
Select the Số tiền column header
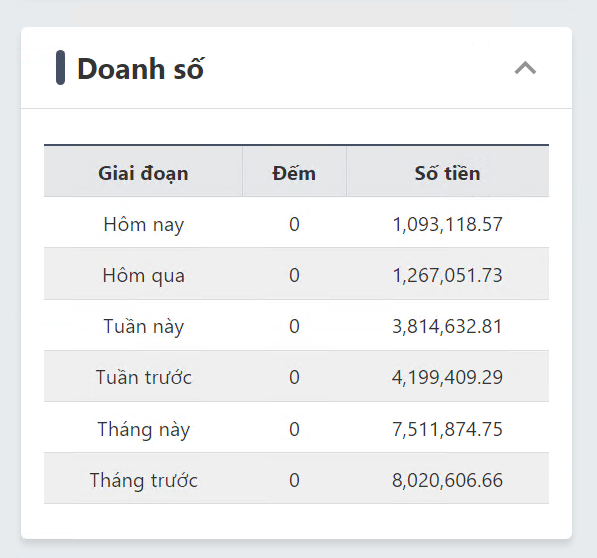[447, 173]
